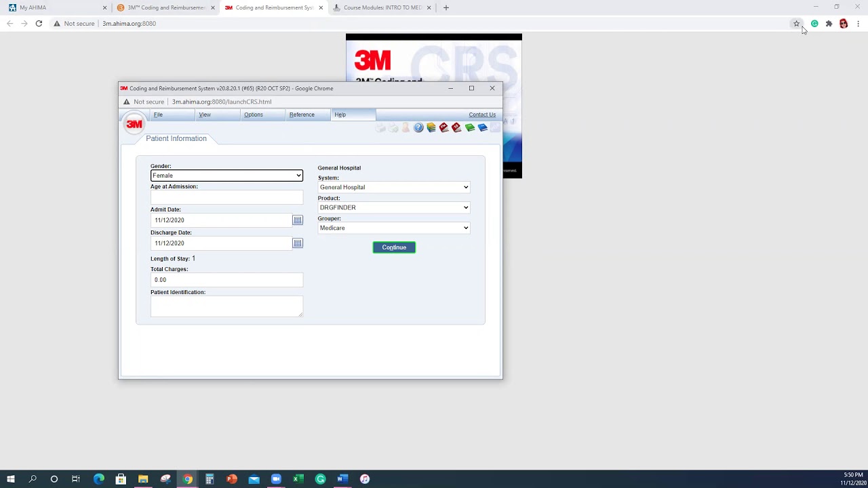Screen dimensions: 868x488
Task: Open the stacked multicolor books reference icon
Action: 431,127
